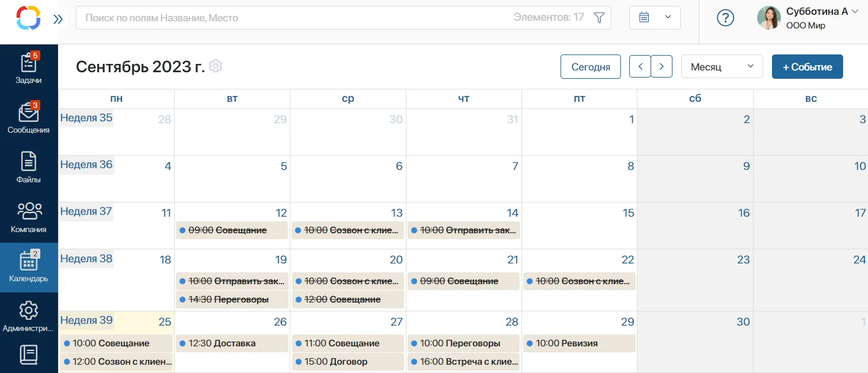
Task: Click the filter funnel icon in search
Action: 599,18
